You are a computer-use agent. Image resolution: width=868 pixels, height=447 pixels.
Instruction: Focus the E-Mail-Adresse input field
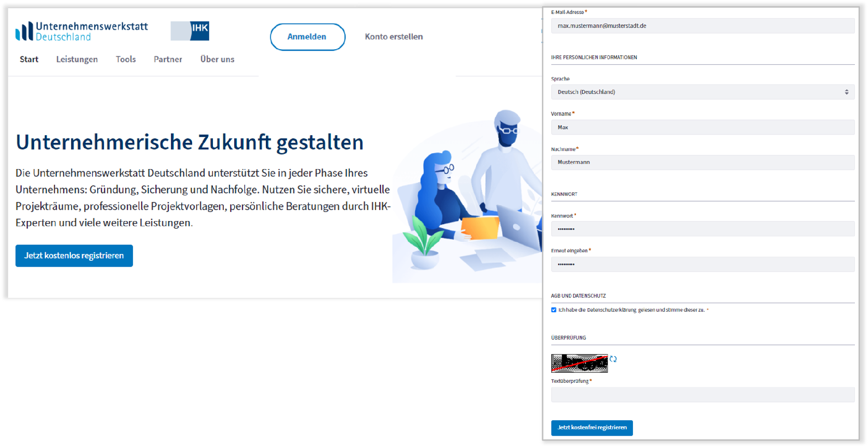702,26
